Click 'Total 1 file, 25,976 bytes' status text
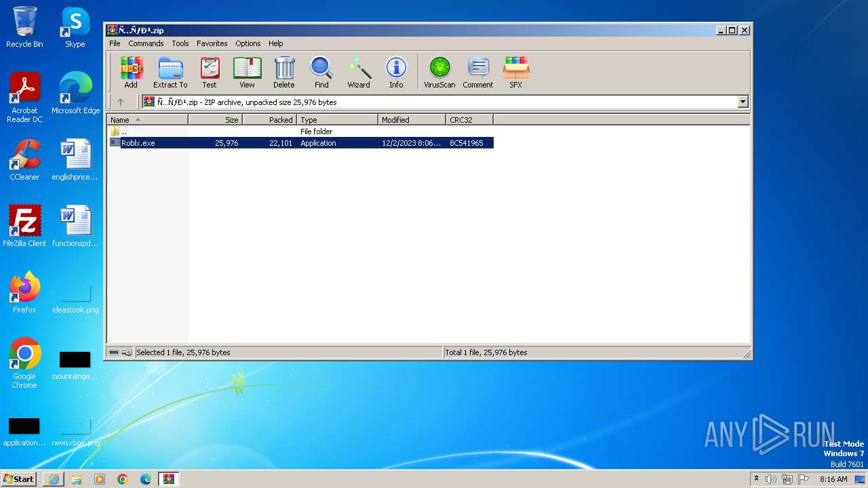868x488 pixels. point(486,352)
